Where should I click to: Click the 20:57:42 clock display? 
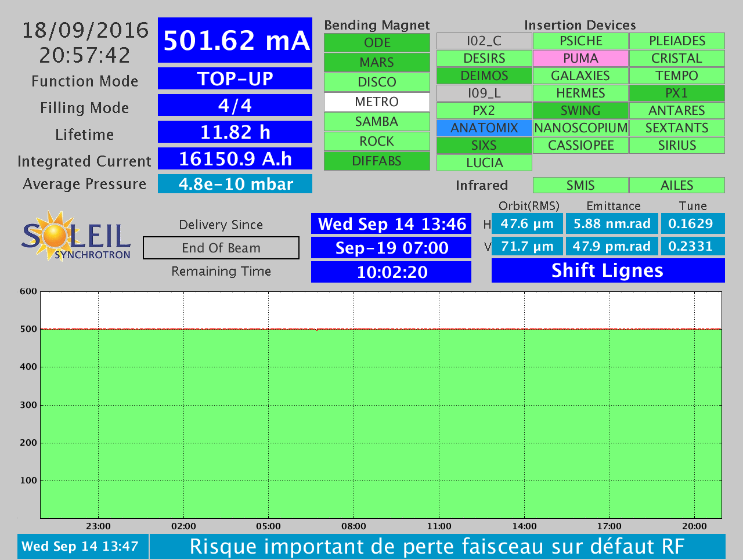[85, 55]
